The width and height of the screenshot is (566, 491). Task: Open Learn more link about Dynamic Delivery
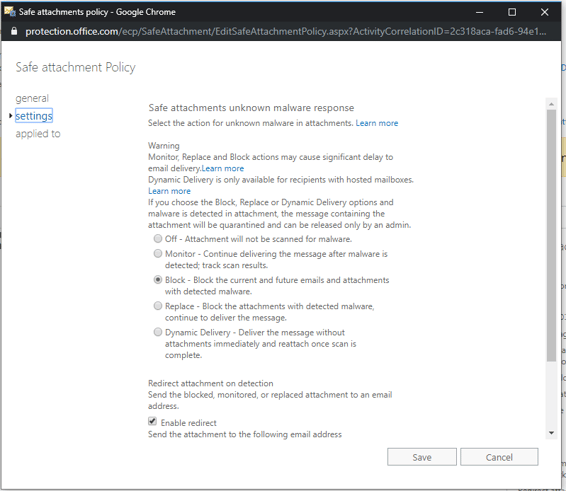tap(169, 191)
